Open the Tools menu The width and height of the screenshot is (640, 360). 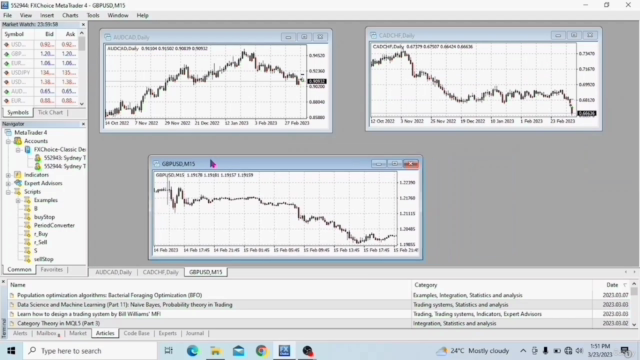93,16
